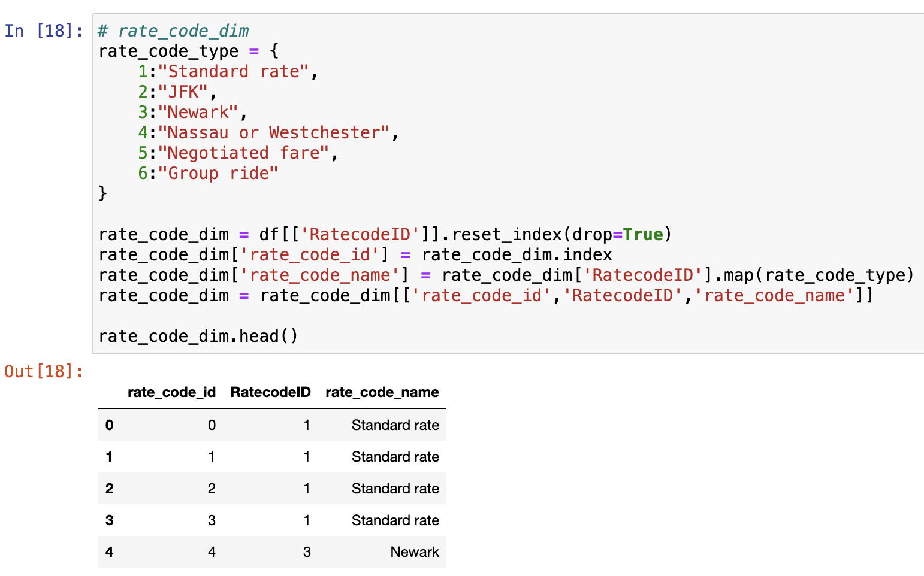The width and height of the screenshot is (924, 576).
Task: Click the Newark cell in output table
Action: tap(415, 551)
